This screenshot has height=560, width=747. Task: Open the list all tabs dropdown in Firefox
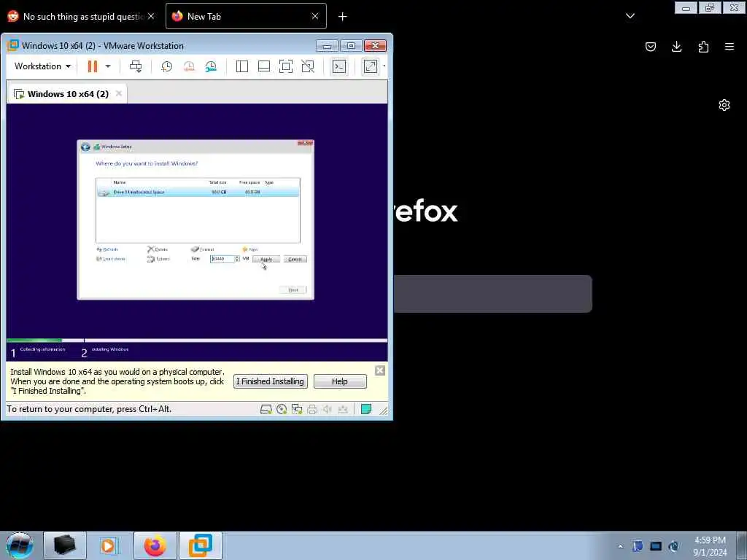[630, 16]
